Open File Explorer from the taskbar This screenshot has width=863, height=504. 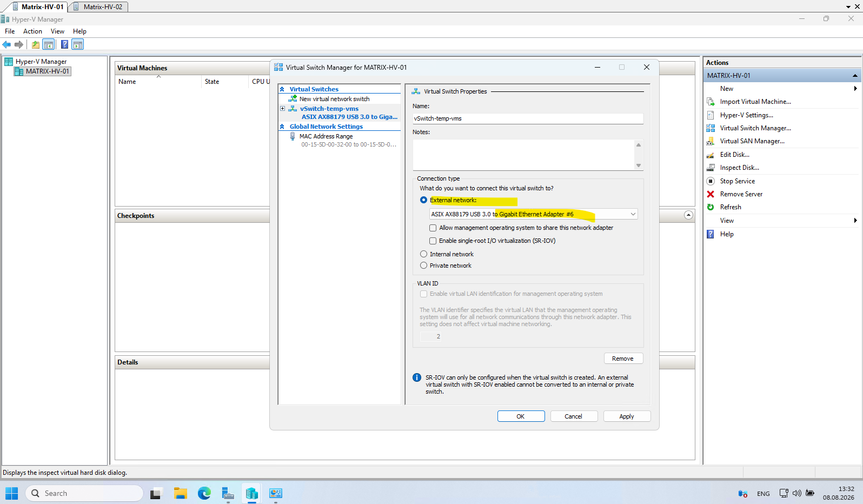[x=180, y=493]
